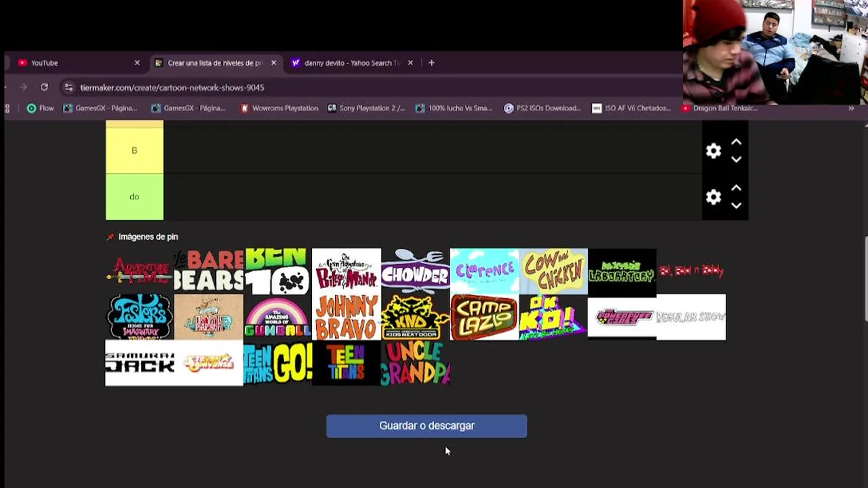Image resolution: width=868 pixels, height=488 pixels.
Task: Open the Flow bookmark
Action: pos(40,108)
